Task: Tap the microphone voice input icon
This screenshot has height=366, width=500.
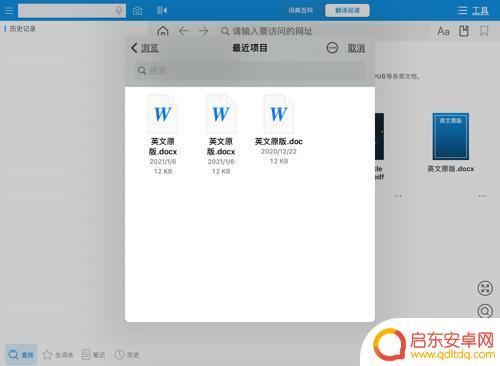Action: click(x=118, y=11)
